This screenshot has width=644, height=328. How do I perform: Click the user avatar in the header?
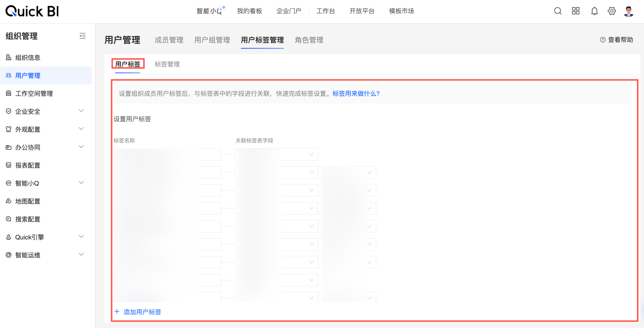click(x=629, y=11)
